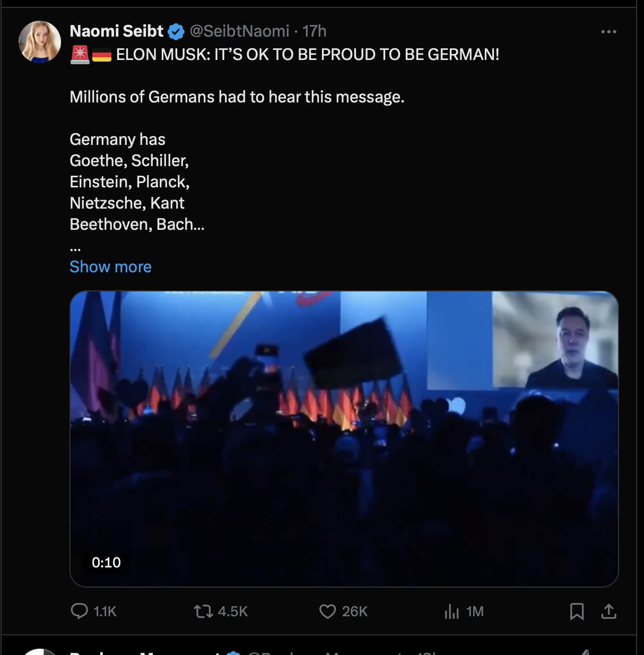Open the partially visible avatar of the next tweet
Viewport: 644px width, 655px height.
click(x=40, y=652)
